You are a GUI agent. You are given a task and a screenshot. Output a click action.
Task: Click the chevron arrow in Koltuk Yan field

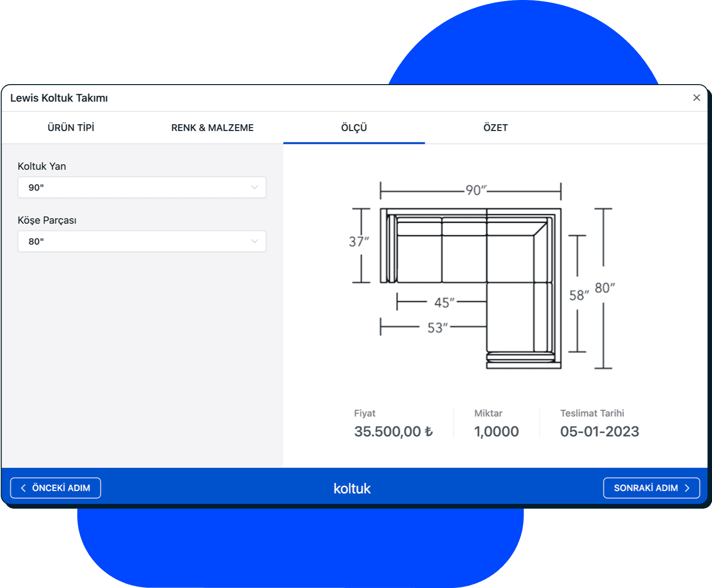coord(254,187)
